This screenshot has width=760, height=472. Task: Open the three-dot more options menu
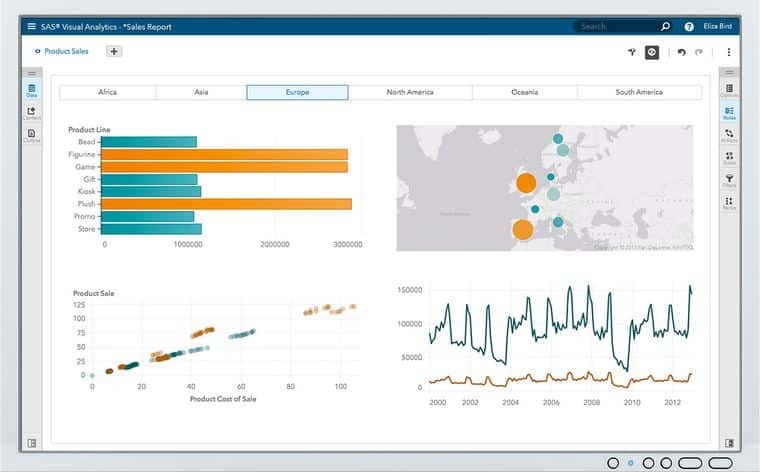click(729, 52)
